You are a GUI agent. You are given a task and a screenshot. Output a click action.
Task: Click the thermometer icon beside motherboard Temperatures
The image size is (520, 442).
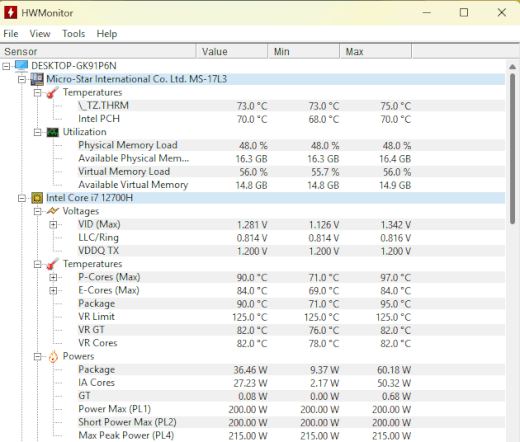(52, 92)
